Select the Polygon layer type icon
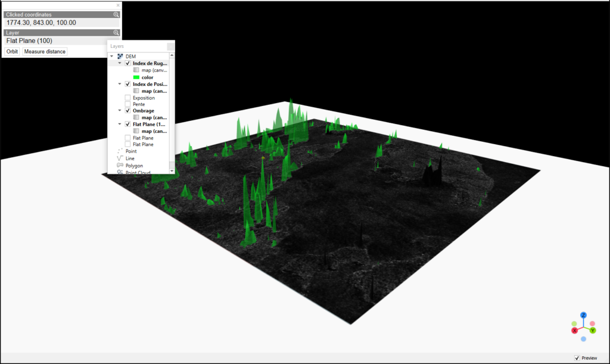Image resolution: width=610 pixels, height=364 pixels. pos(120,166)
